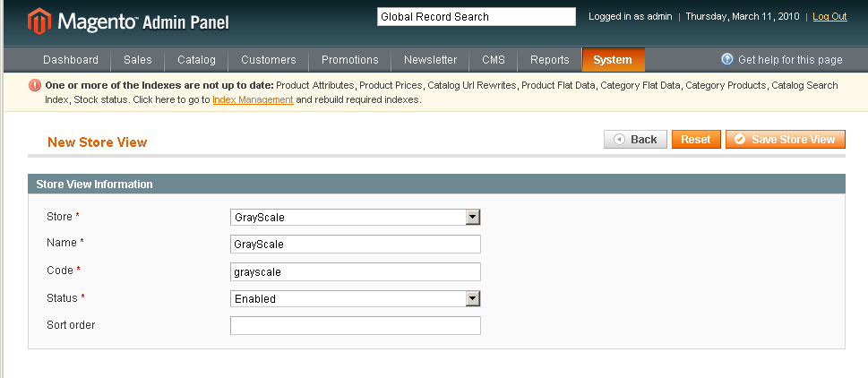Open the Catalog menu

pos(196,60)
